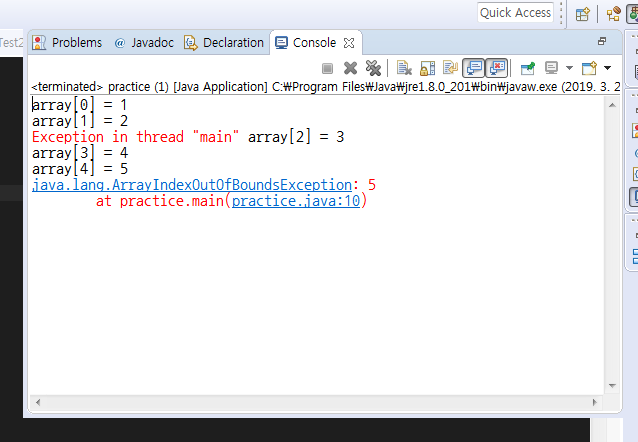The height and width of the screenshot is (442, 638).
Task: Switch to the Problems tab
Action: (x=67, y=43)
